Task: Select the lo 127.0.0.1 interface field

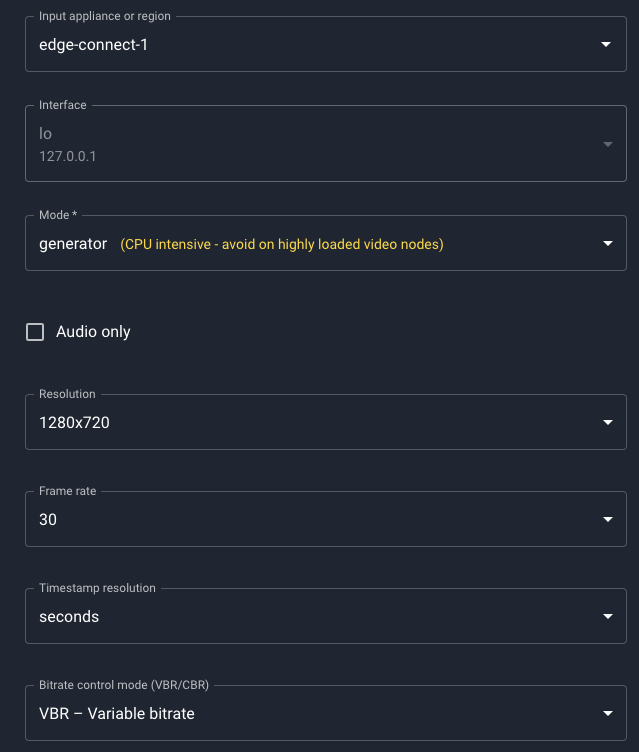Action: (300, 145)
